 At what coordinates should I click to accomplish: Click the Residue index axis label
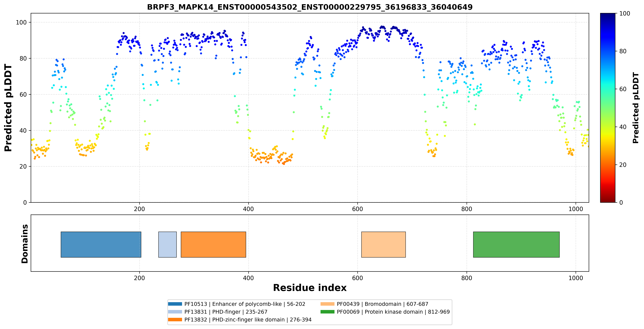[x=310, y=288]
